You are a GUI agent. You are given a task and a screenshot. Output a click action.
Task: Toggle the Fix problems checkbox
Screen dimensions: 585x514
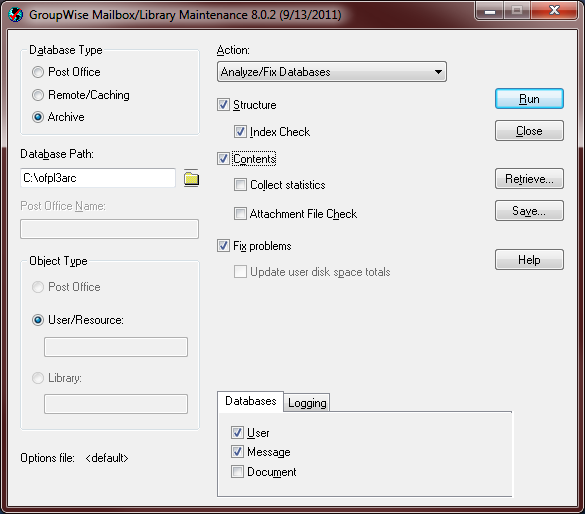[223, 246]
